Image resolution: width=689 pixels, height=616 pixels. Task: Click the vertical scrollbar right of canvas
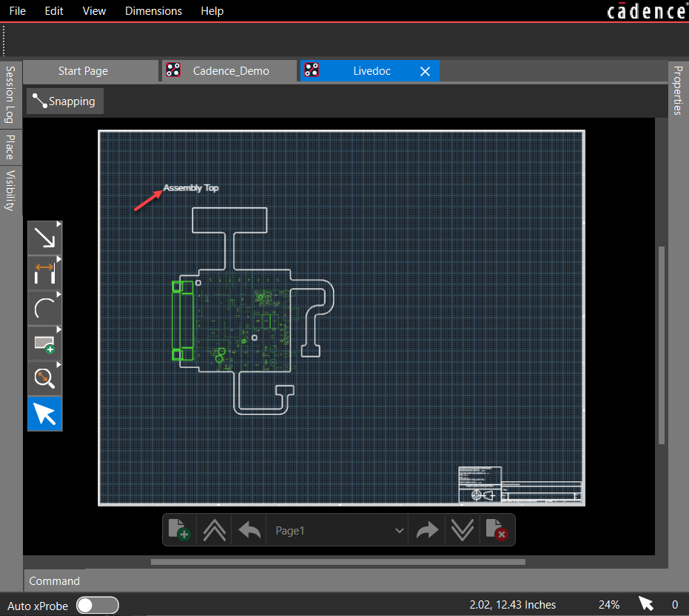click(x=662, y=345)
